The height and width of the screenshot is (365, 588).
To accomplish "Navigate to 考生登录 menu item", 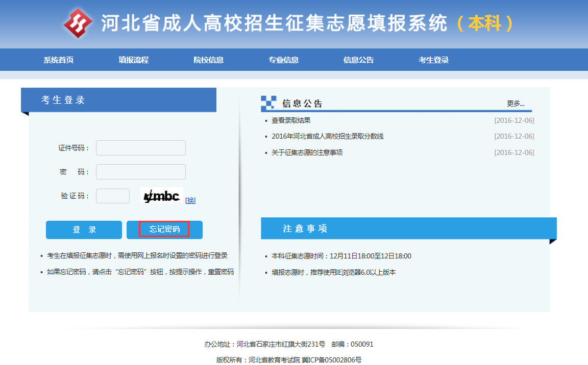I will tap(433, 60).
